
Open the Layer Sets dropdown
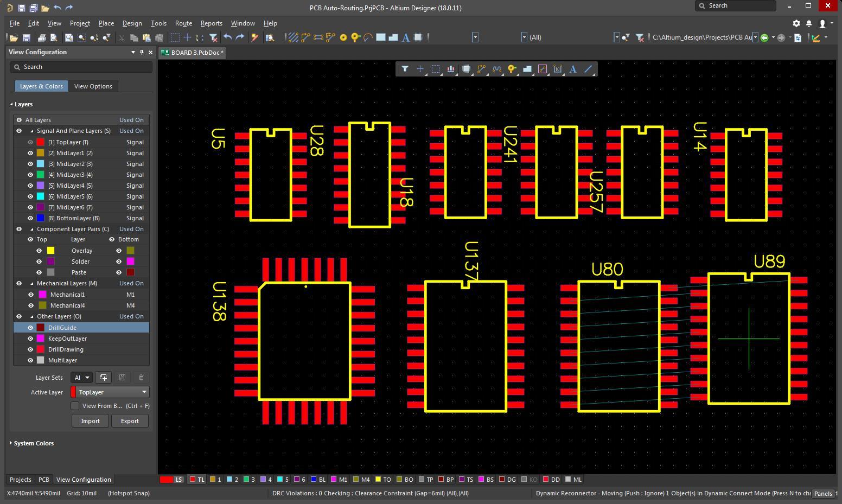[x=81, y=378]
